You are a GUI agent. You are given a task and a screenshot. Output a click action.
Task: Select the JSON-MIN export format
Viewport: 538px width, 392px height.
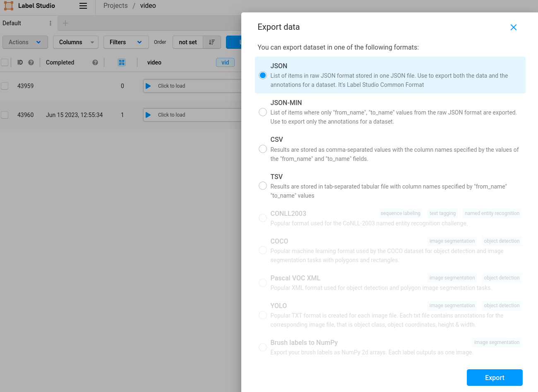point(262,112)
